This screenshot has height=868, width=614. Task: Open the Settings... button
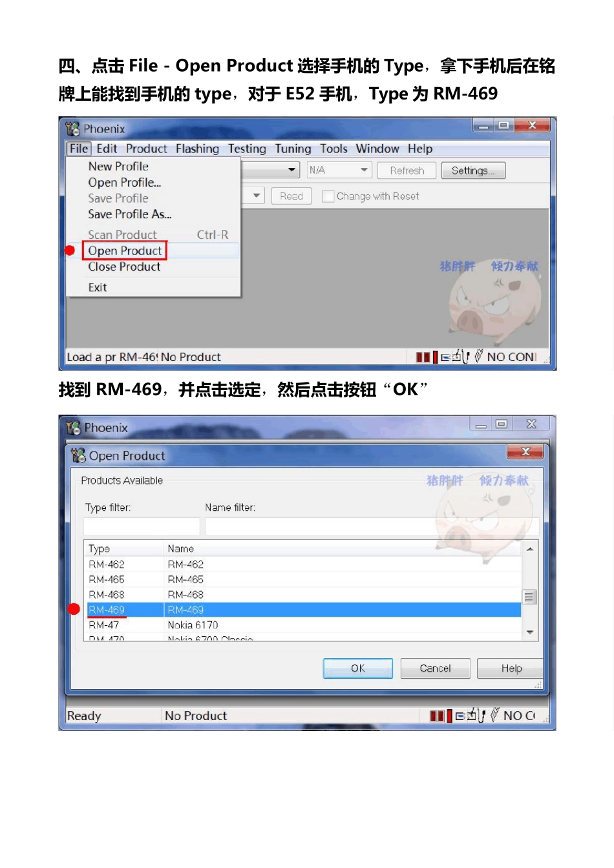(x=473, y=170)
